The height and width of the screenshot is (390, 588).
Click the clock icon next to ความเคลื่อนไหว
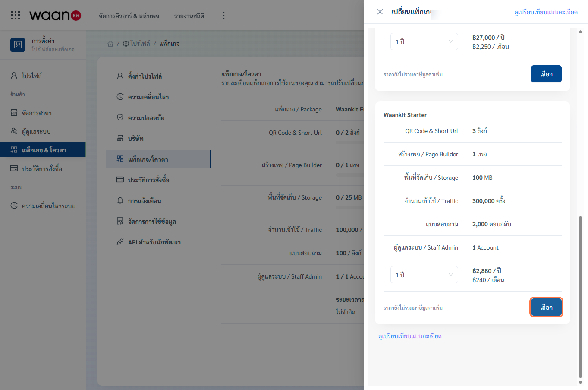120,97
